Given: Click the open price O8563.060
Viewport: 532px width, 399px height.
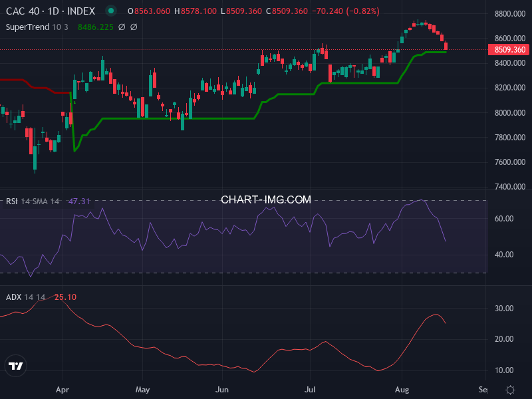Looking at the screenshot, I should click(x=148, y=11).
